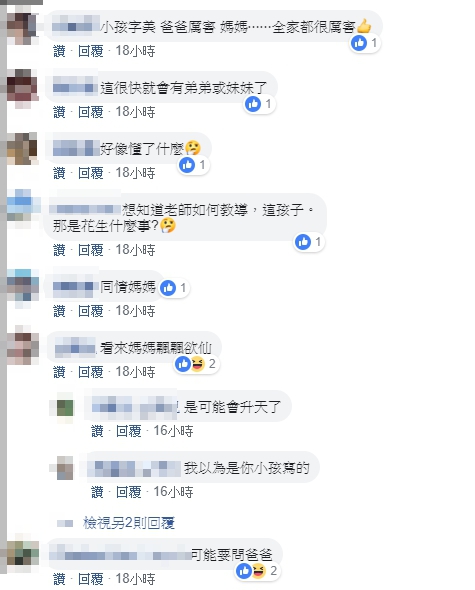The width and height of the screenshot is (475, 590).
Task: Click blue like badge on 可能要問爸爸 comment
Action: pos(244,571)
